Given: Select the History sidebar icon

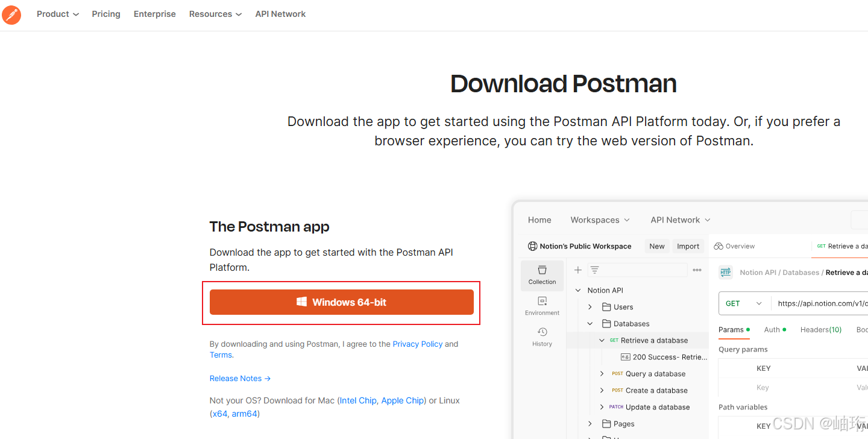Looking at the screenshot, I should [x=542, y=337].
